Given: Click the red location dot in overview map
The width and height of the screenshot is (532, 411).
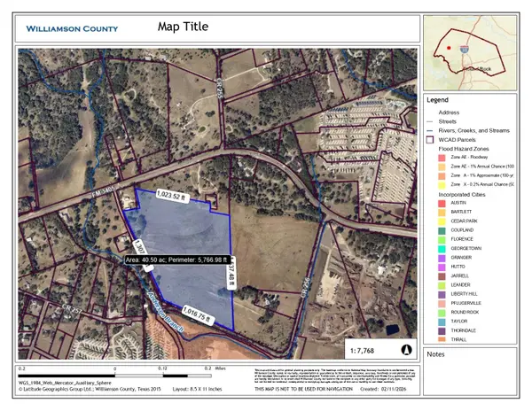Looking at the screenshot, I should pyautogui.click(x=450, y=48).
